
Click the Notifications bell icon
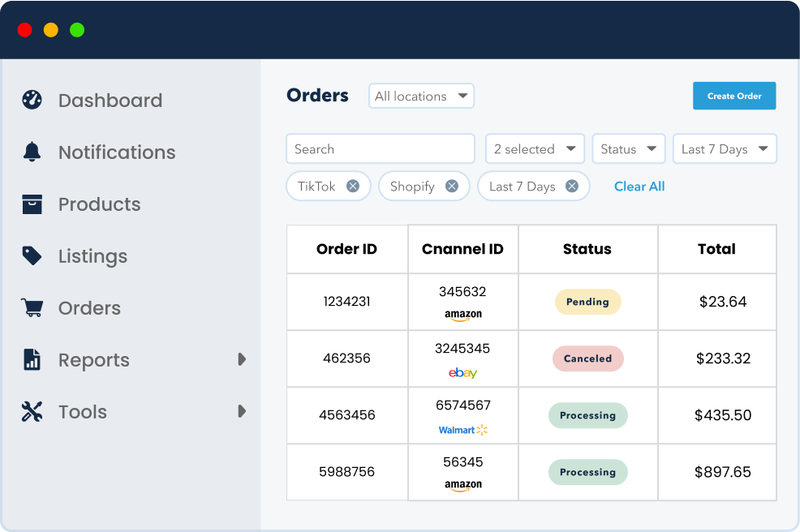[x=32, y=152]
